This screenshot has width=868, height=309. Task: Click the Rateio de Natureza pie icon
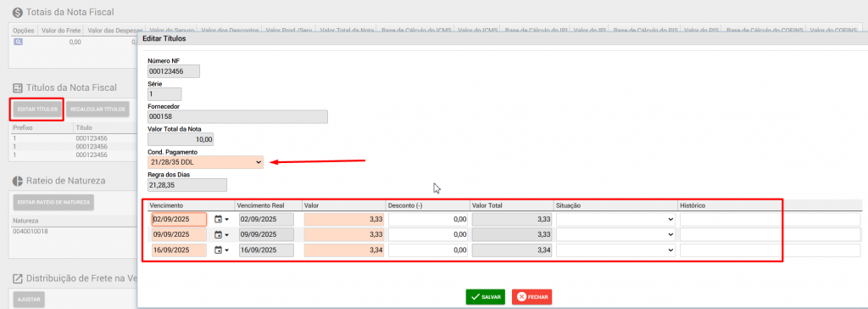pyautogui.click(x=17, y=180)
